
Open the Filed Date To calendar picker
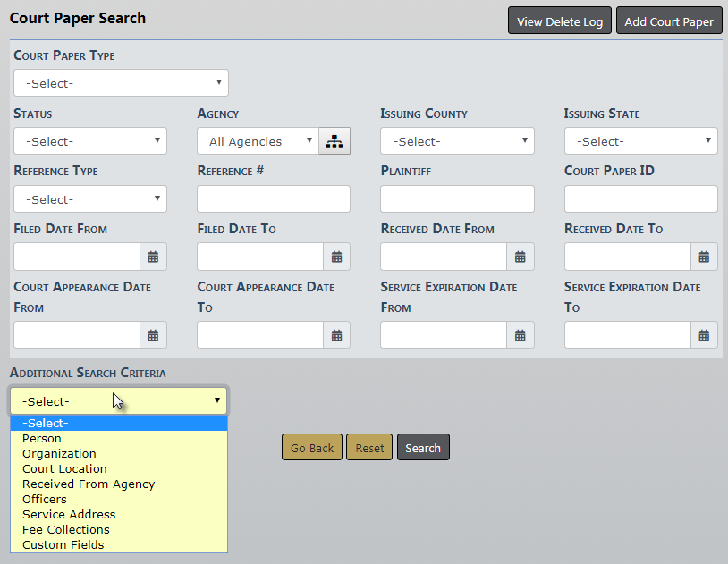(336, 257)
